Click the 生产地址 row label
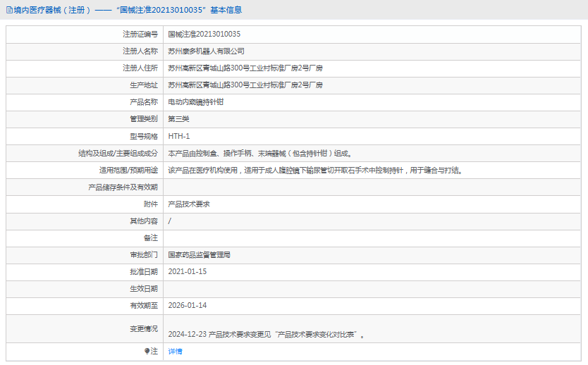 [x=144, y=85]
